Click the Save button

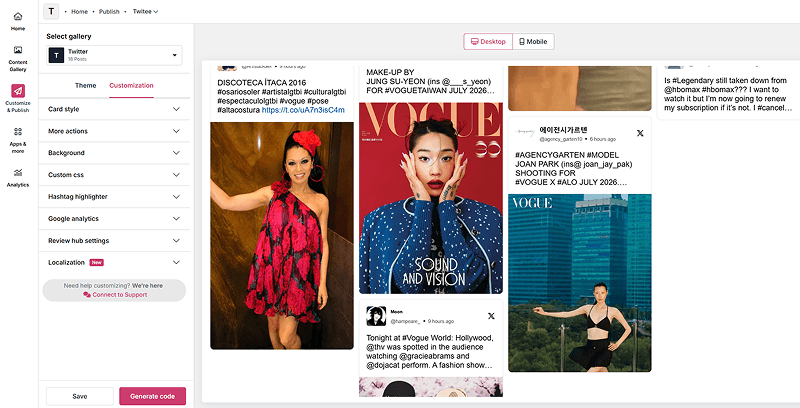pyautogui.click(x=80, y=396)
